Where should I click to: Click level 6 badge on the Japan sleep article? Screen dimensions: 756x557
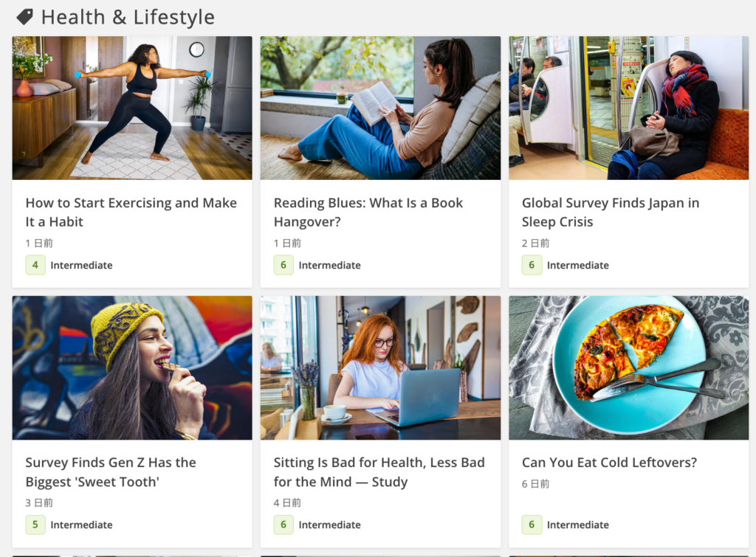[532, 265]
